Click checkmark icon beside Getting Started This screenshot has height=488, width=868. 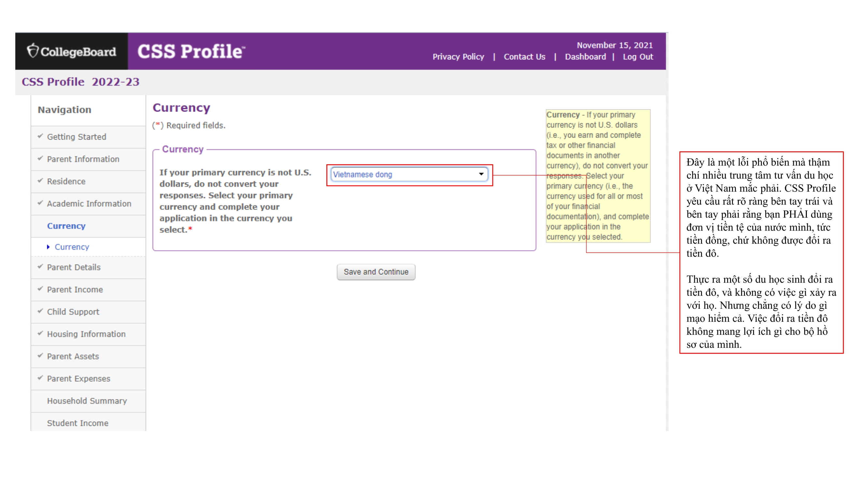tap(40, 136)
